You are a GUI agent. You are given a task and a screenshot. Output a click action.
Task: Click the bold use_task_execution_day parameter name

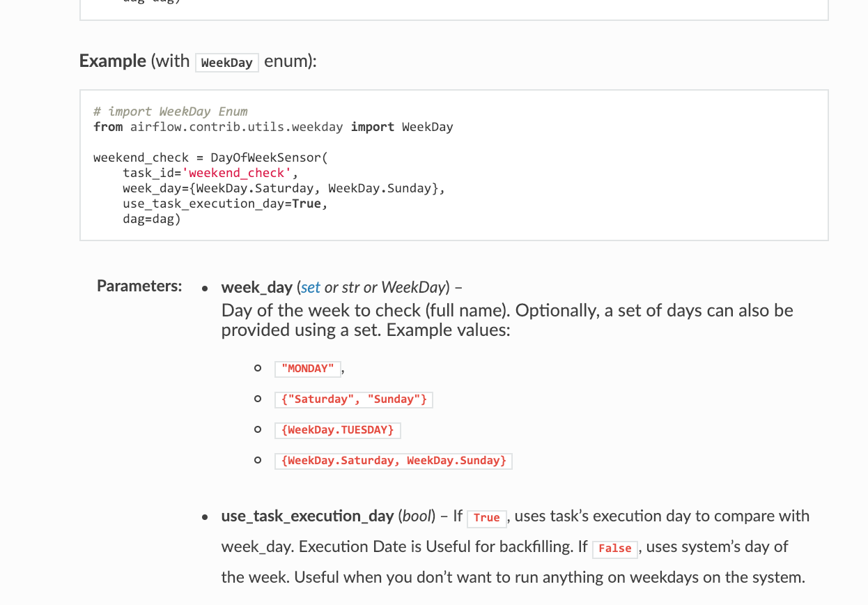pyautogui.click(x=307, y=516)
